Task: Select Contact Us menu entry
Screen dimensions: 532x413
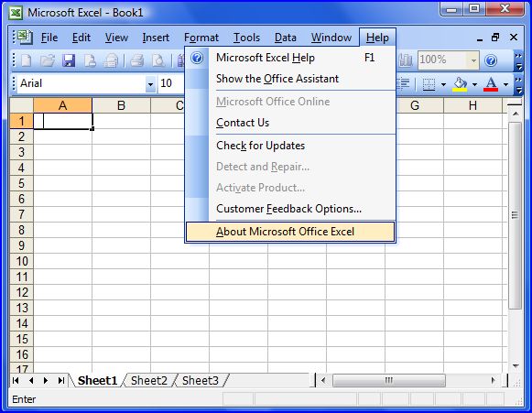Action: 290,123
